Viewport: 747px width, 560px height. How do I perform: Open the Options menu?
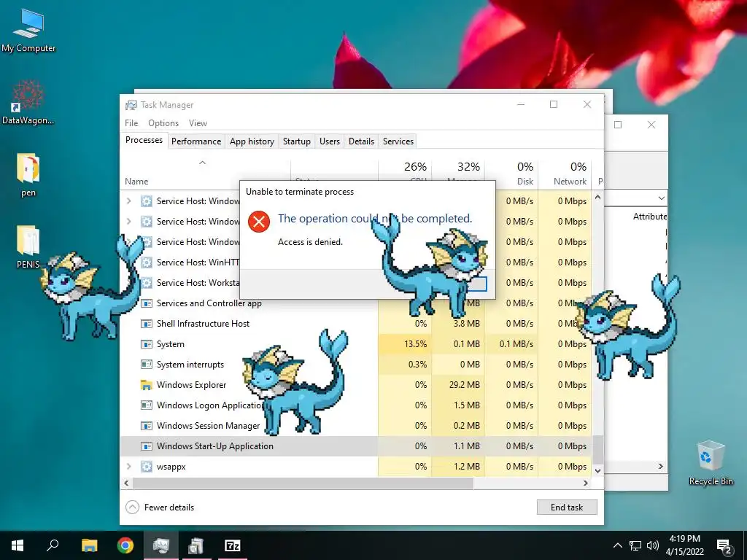click(163, 122)
